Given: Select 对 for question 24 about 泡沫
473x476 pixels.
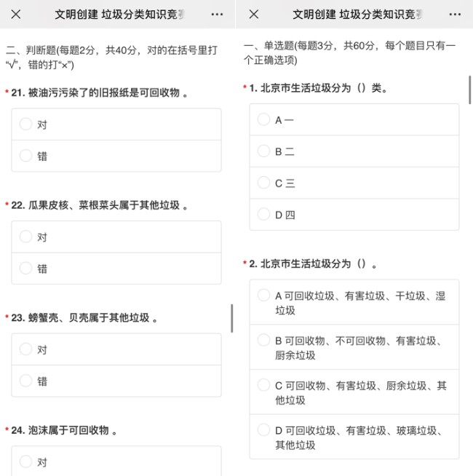Looking at the screenshot, I should (26, 461).
